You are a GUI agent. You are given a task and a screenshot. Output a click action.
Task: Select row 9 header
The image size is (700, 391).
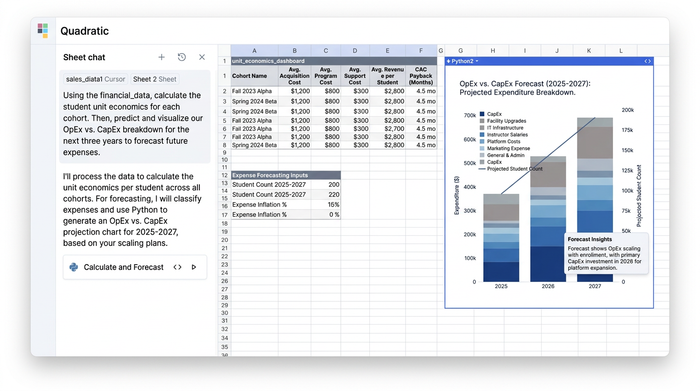tap(225, 153)
